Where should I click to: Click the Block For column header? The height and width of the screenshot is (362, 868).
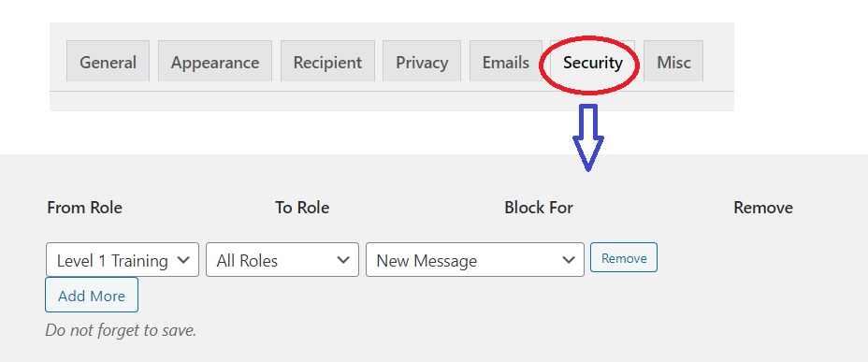539,208
